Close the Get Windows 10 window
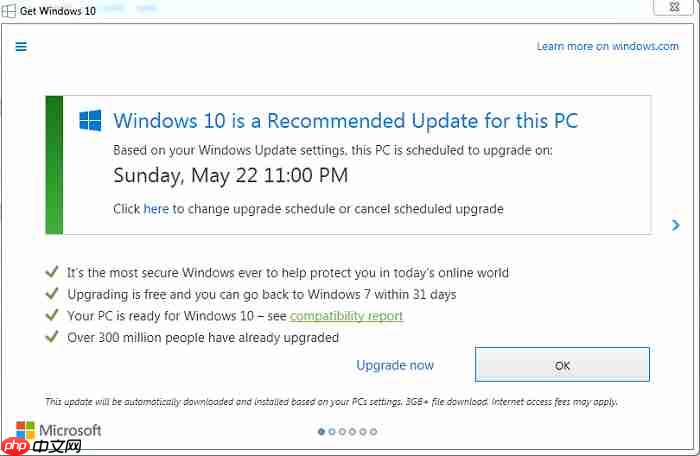700x456 pixels. click(675, 8)
